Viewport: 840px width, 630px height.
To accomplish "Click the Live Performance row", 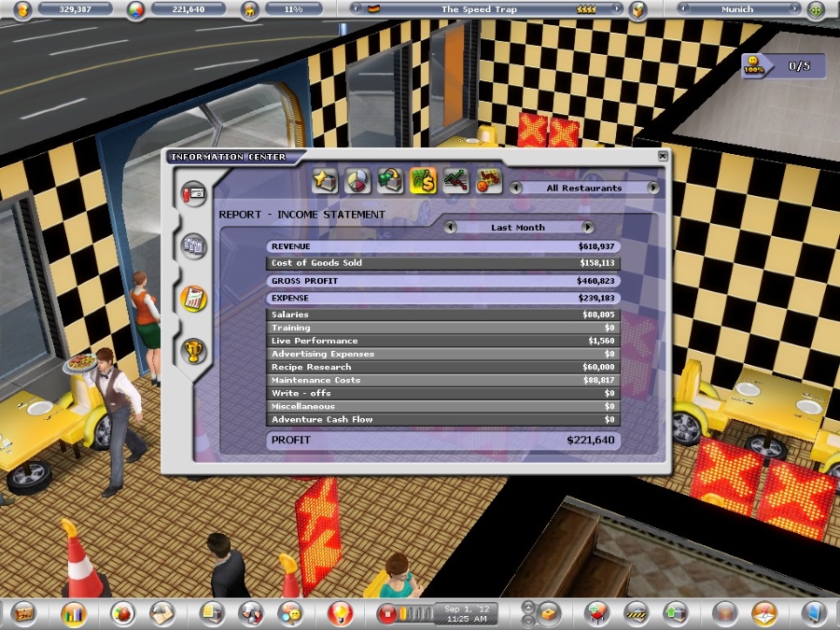I will [443, 341].
